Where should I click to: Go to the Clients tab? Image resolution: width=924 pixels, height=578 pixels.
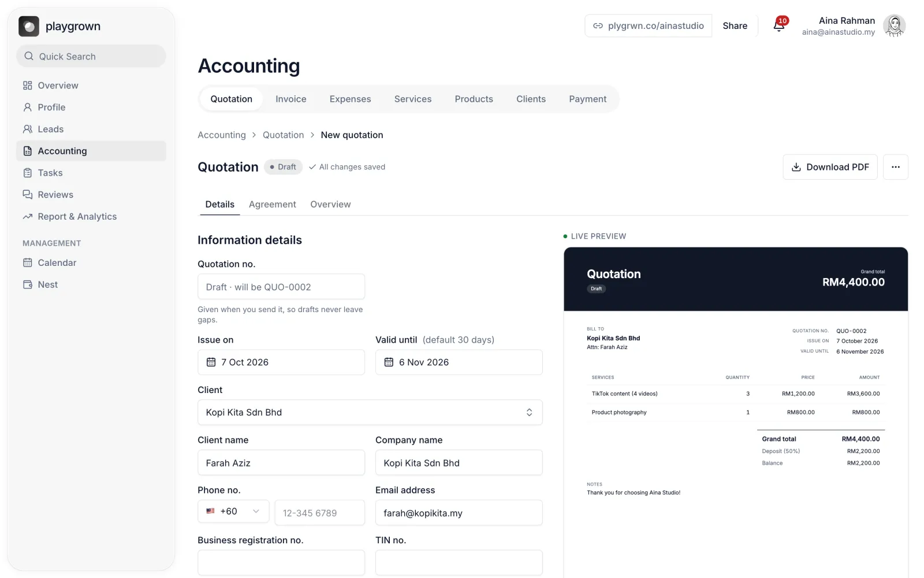click(x=531, y=99)
